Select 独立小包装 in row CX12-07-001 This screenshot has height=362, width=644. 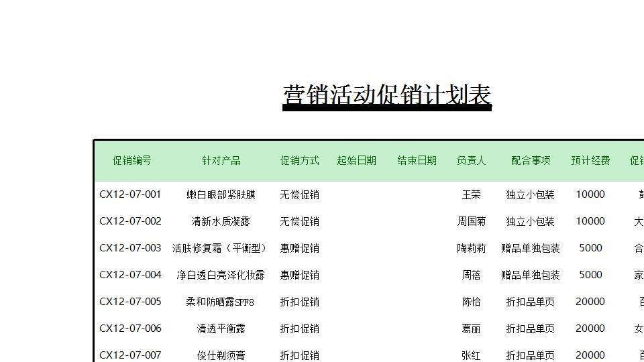pos(530,194)
